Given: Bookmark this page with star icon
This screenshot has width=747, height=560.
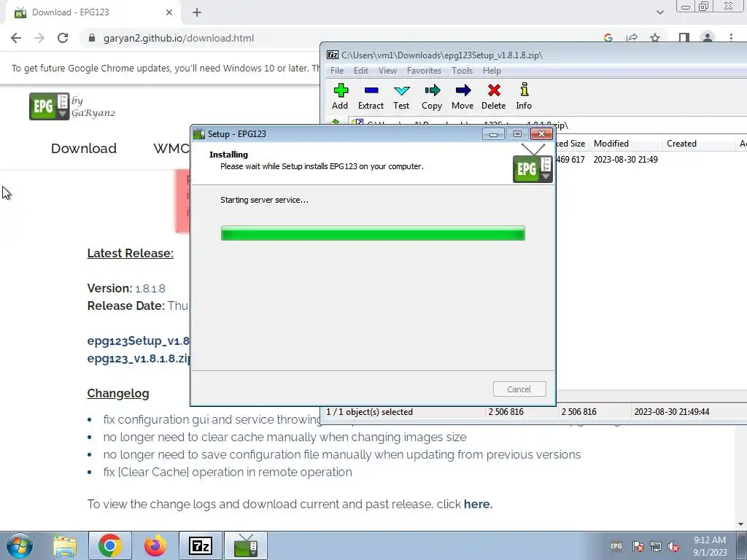Looking at the screenshot, I should (x=656, y=38).
